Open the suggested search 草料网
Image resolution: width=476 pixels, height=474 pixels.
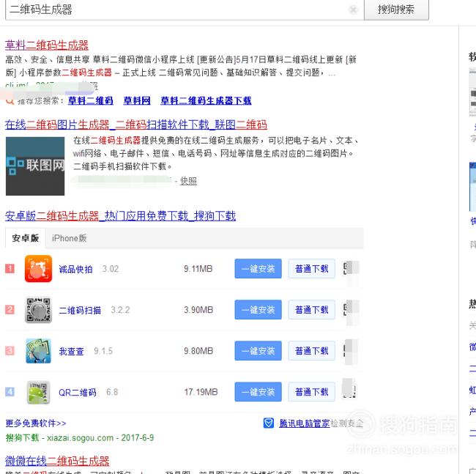[137, 100]
